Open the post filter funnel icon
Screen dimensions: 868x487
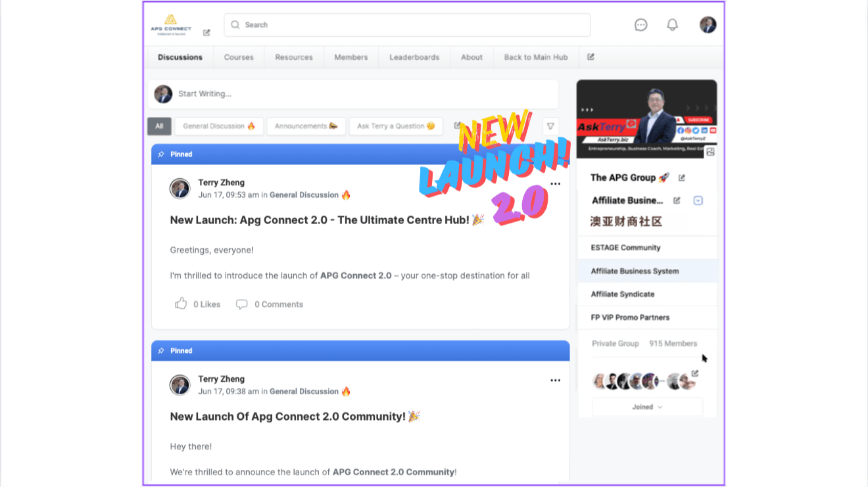coord(551,126)
